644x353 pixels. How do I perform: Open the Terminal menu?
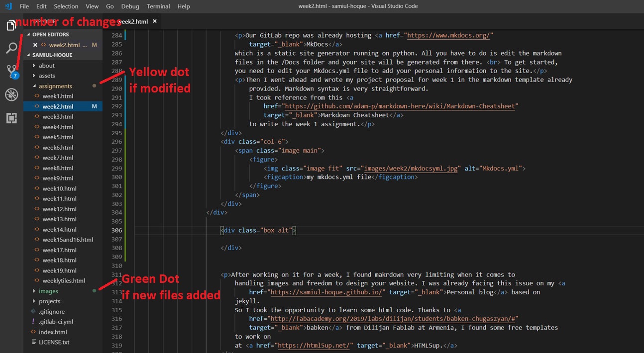point(158,6)
